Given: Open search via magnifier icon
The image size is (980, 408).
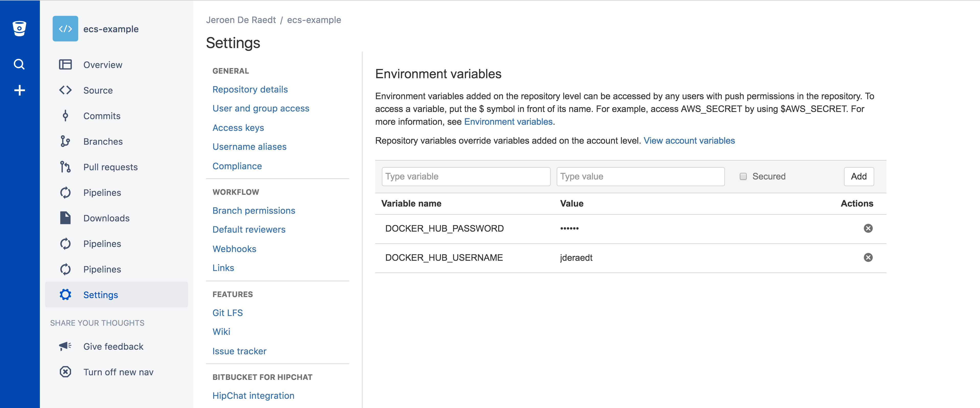Looking at the screenshot, I should point(19,64).
